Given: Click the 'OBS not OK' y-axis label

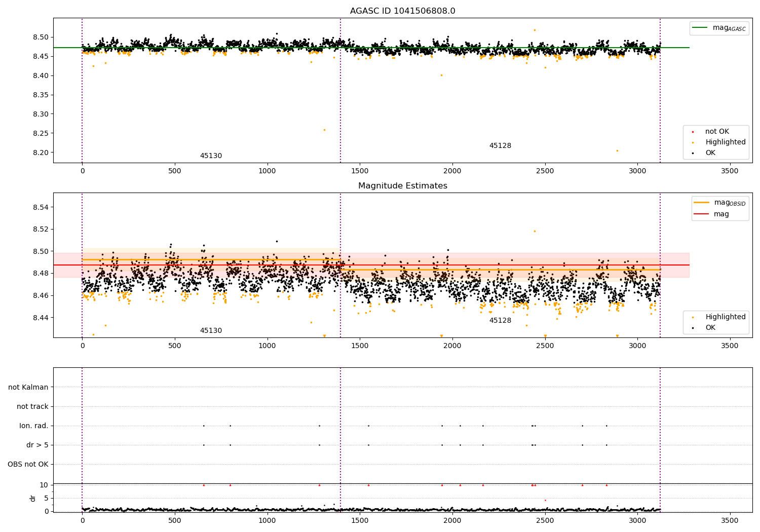Looking at the screenshot, I should 28,464.
